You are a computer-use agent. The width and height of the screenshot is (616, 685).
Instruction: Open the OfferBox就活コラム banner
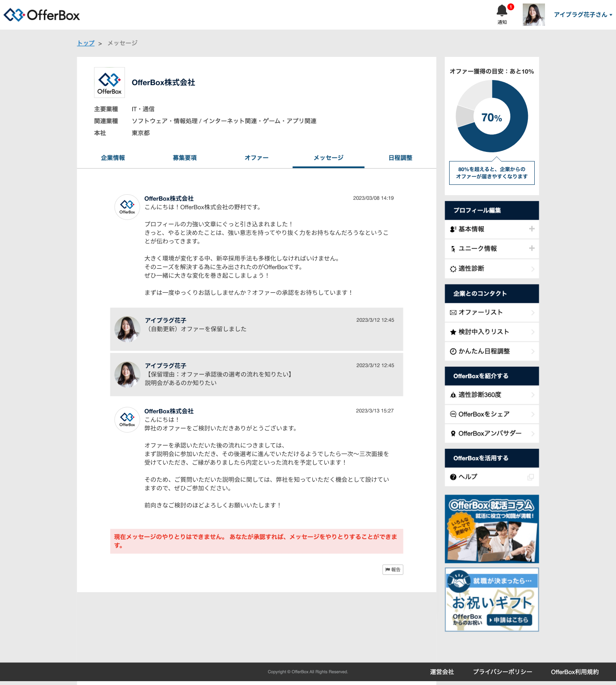pyautogui.click(x=492, y=529)
